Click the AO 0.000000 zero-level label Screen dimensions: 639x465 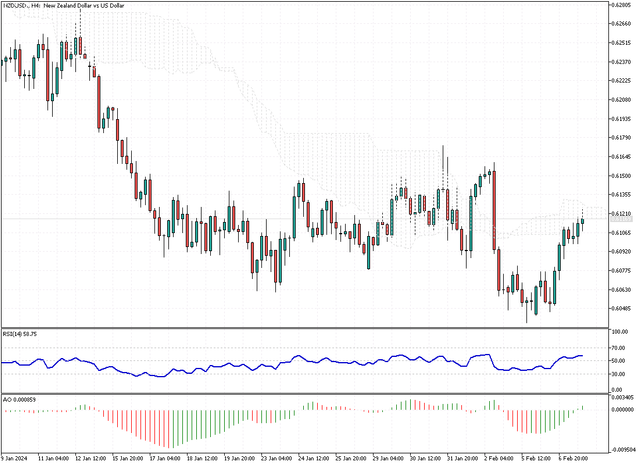tap(623, 409)
